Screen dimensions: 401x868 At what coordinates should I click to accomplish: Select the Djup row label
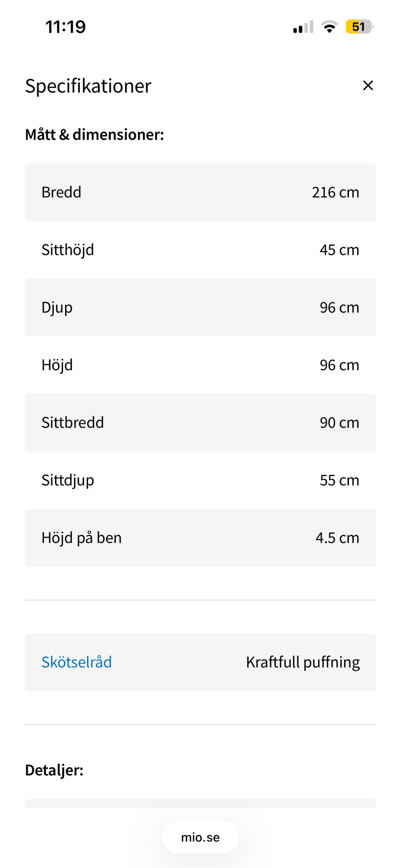click(x=57, y=307)
